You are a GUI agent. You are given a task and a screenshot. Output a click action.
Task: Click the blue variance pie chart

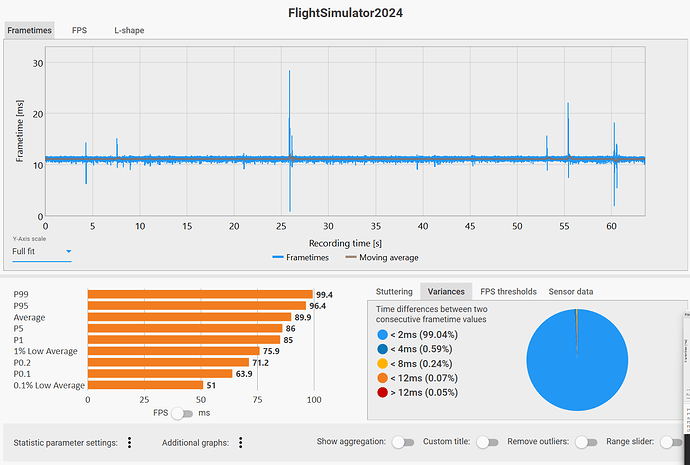click(577, 360)
